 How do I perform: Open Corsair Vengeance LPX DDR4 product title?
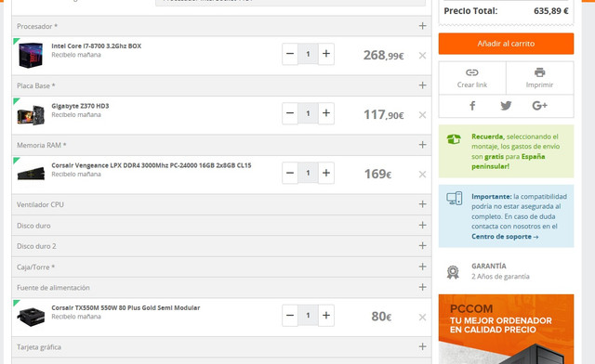pos(152,165)
